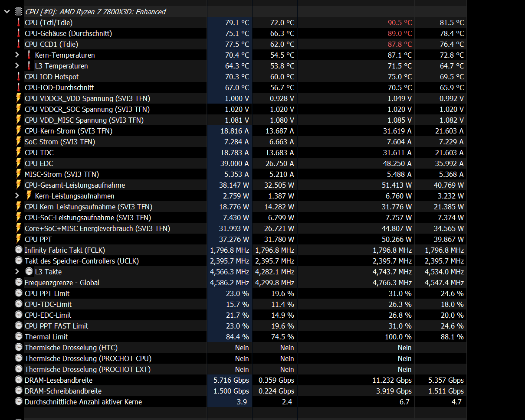Select the Thermische Drosselung (PROCHOT EXT) label
Image resolution: width=525 pixels, height=420 pixels.
[x=88, y=369]
